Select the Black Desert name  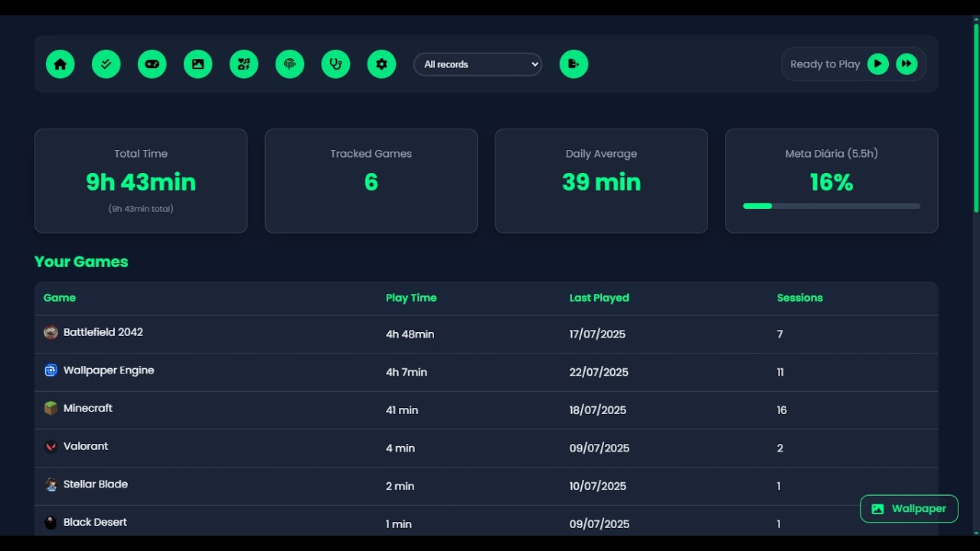point(95,522)
